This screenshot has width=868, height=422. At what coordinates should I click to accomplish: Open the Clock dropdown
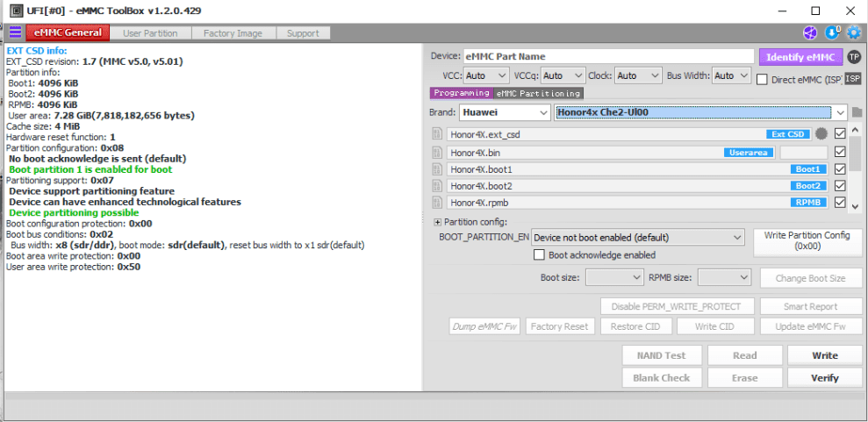point(638,75)
